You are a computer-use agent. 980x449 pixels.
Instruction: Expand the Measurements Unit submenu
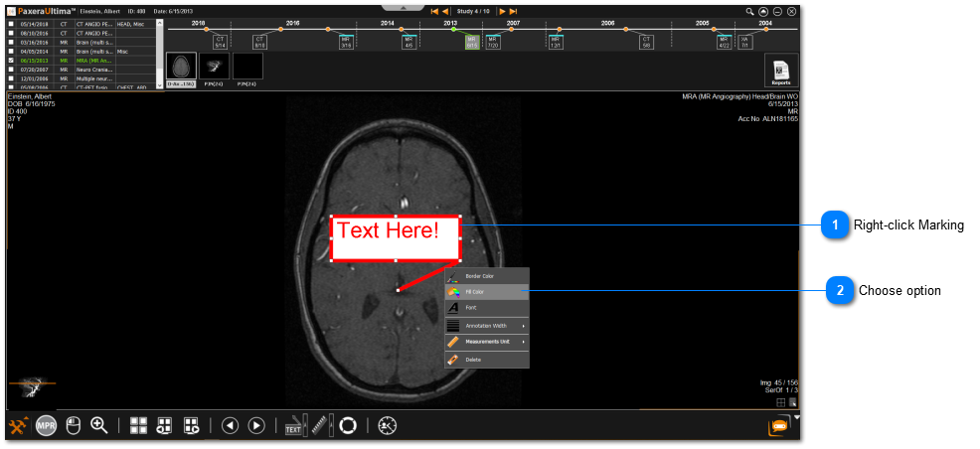click(487, 342)
